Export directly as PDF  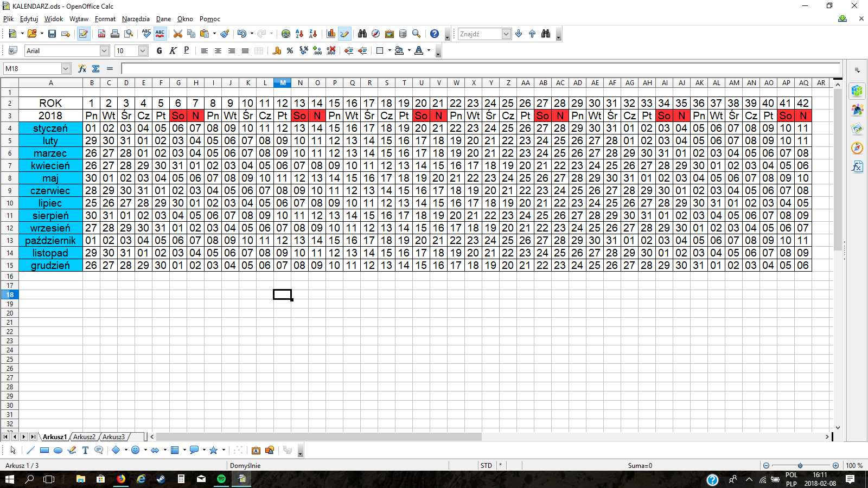[x=101, y=34]
